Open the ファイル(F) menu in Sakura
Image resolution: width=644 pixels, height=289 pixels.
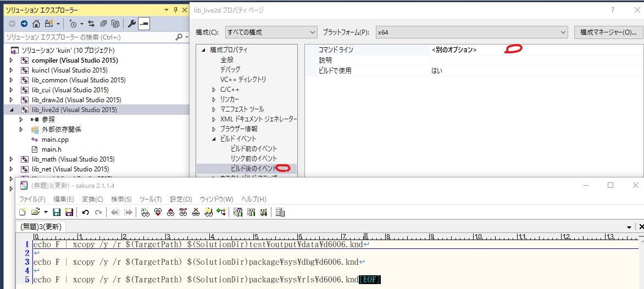point(32,199)
